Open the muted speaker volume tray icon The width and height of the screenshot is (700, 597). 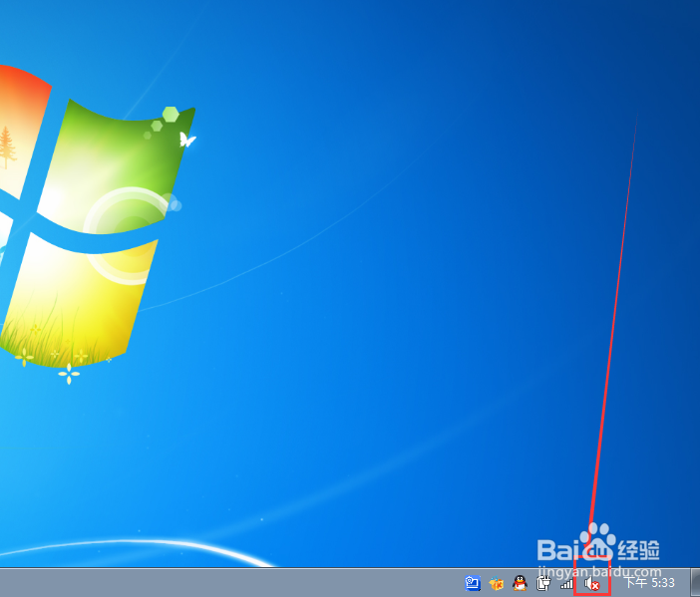pos(592,583)
